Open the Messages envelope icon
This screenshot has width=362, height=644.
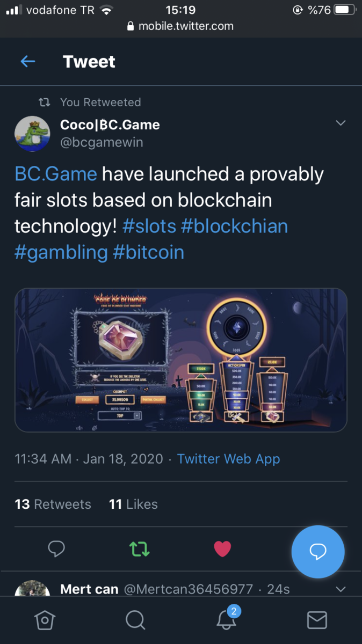point(317,620)
